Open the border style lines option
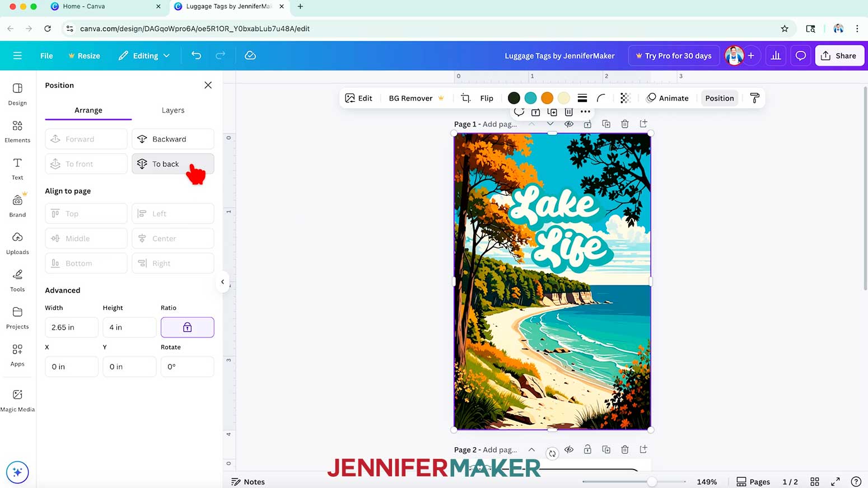Viewport: 868px width, 488px height. tap(582, 98)
